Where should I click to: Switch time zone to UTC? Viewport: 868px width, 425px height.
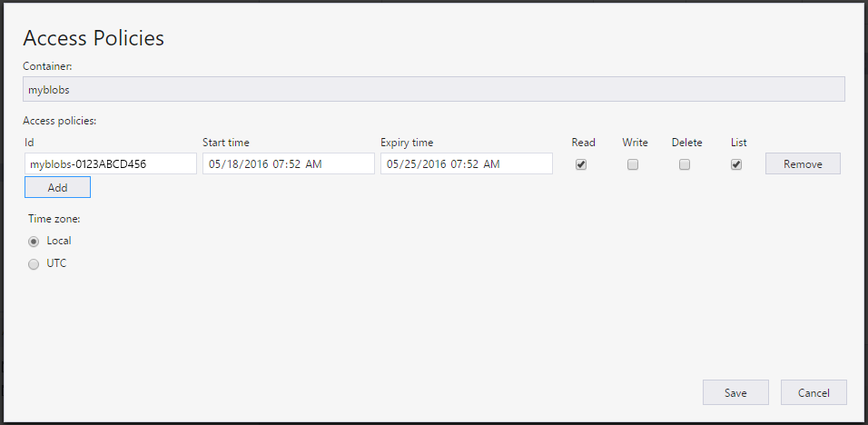[35, 264]
